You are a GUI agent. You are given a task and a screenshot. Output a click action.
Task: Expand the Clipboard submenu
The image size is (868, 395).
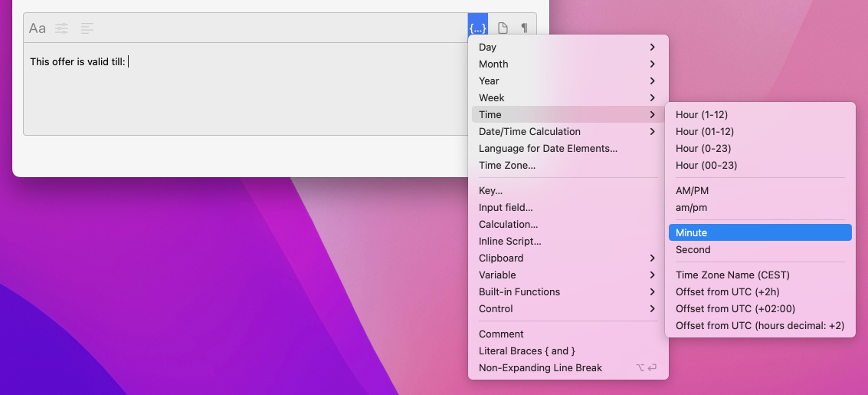pos(567,258)
